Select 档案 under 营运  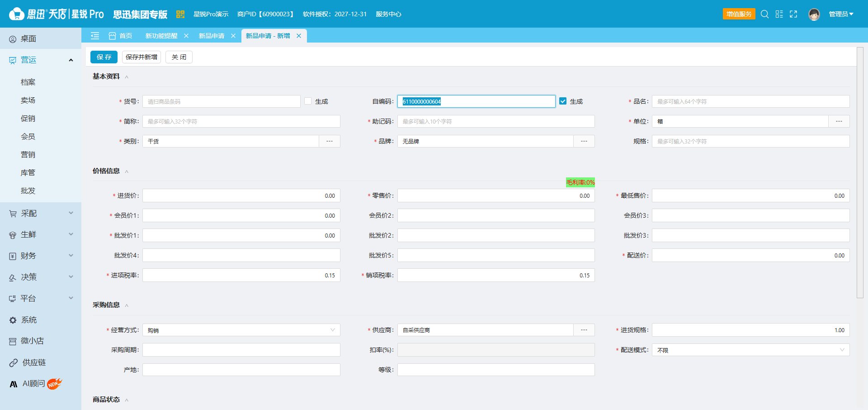tap(28, 82)
